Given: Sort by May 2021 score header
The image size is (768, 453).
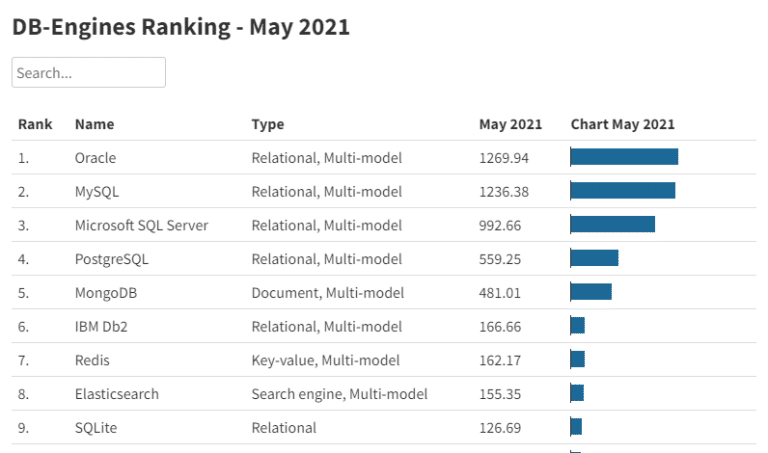Looking at the screenshot, I should pyautogui.click(x=510, y=124).
